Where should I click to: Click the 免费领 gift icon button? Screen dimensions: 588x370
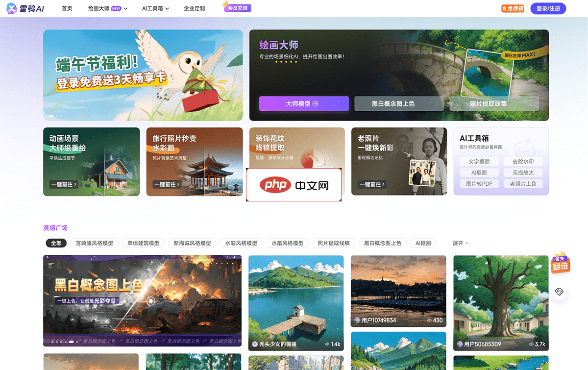click(513, 8)
